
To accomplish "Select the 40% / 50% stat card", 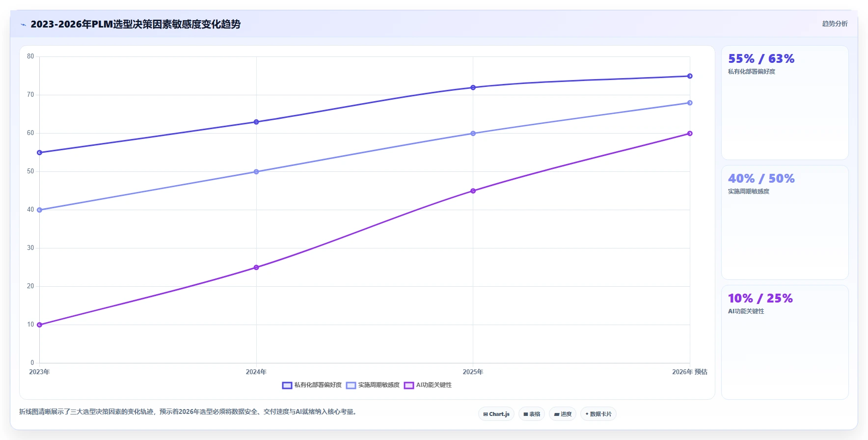I will click(x=785, y=222).
